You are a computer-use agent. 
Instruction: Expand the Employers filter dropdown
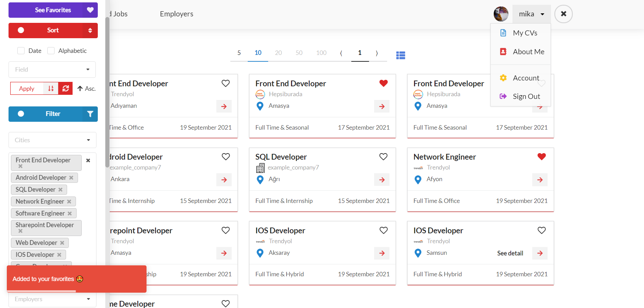click(x=52, y=299)
